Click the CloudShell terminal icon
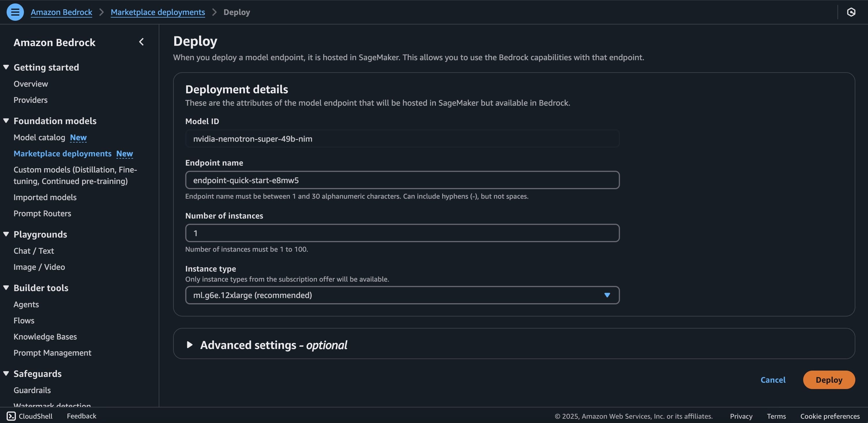Screen dimensions: 868x423 click(x=11, y=416)
